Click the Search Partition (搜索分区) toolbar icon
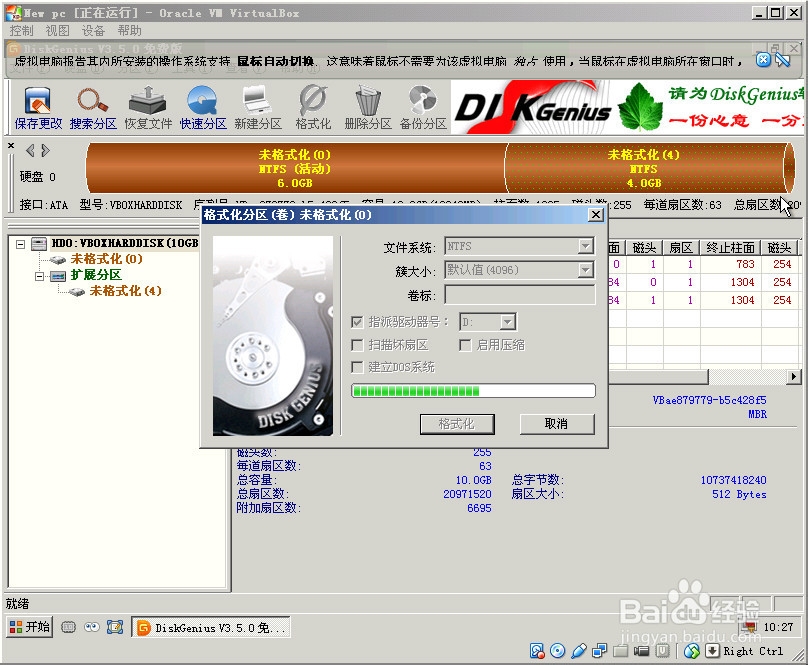808x665 pixels. tap(93, 108)
